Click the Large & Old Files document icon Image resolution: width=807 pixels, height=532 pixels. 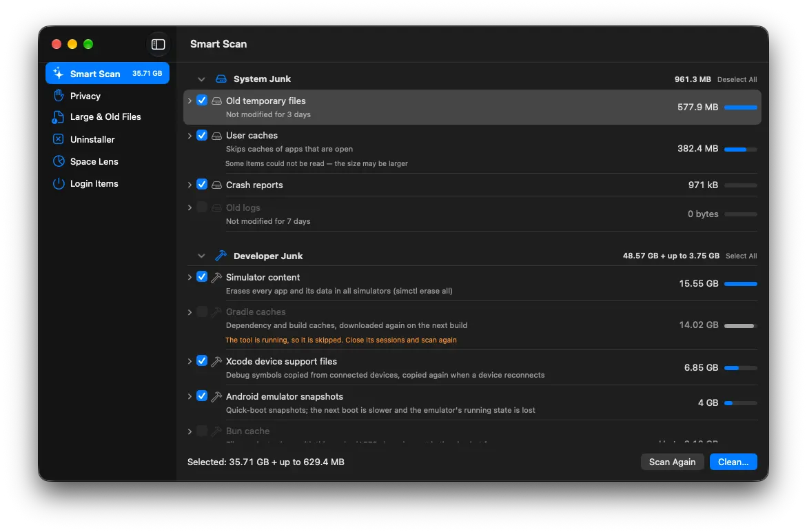click(x=58, y=116)
